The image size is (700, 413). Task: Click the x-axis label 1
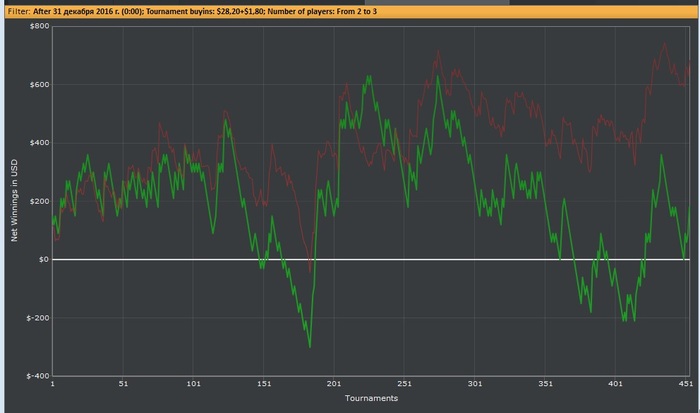[x=53, y=384]
